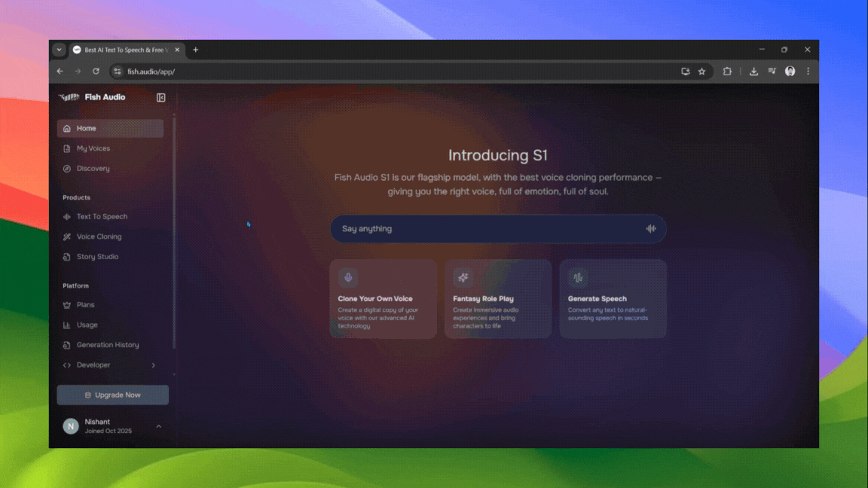This screenshot has height=488, width=868.
Task: Go to Text To Speech
Action: click(102, 217)
